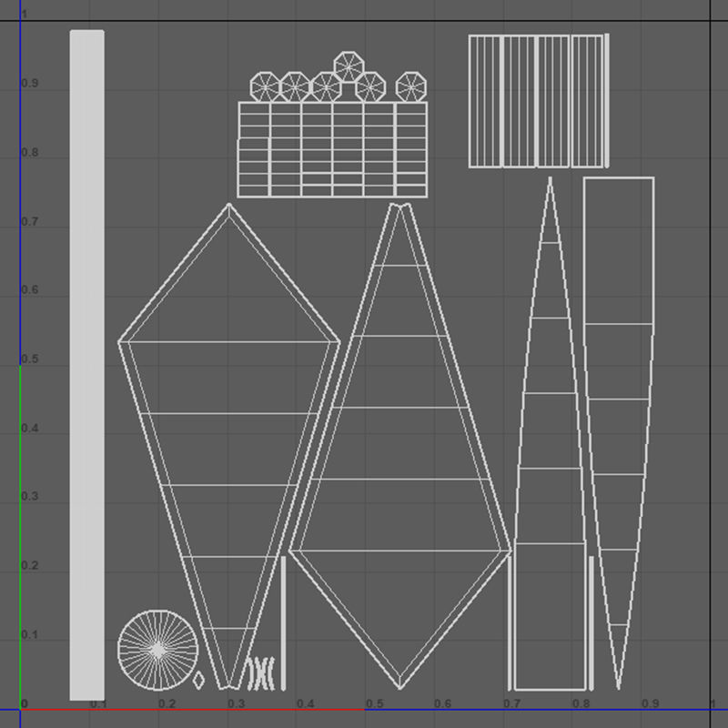
Task: Click the "0.9" label on the horizontal axis
Action: pyautogui.click(x=650, y=703)
